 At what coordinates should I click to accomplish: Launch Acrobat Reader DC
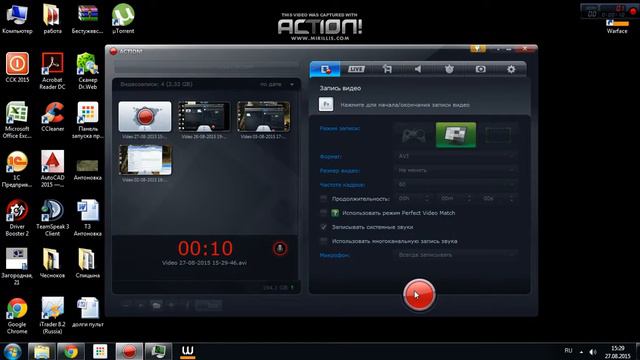52,71
